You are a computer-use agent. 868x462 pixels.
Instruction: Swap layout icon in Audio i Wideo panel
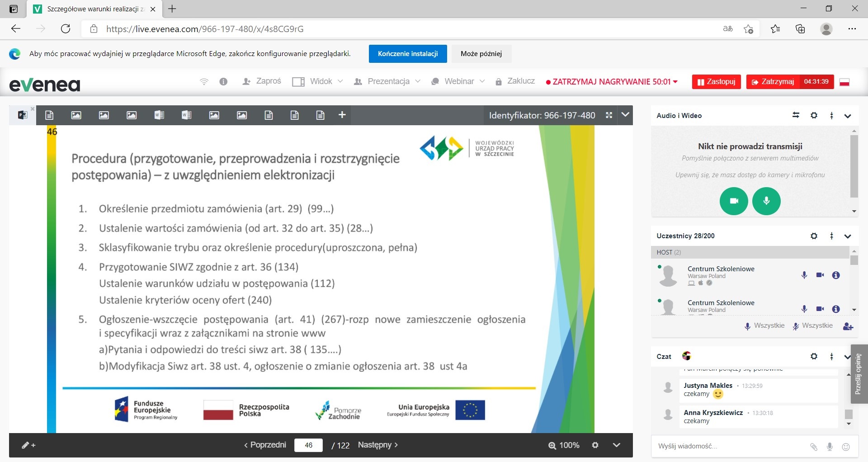796,115
